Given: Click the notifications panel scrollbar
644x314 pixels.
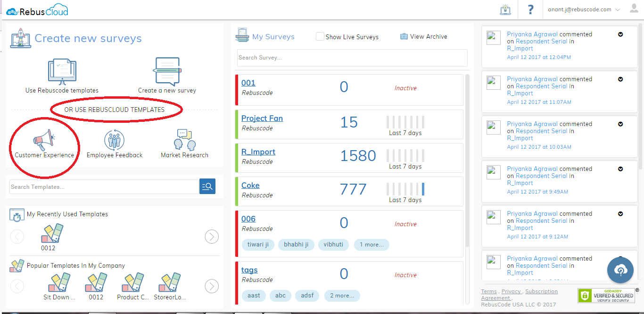Looking at the screenshot, I should pyautogui.click(x=640, y=97).
